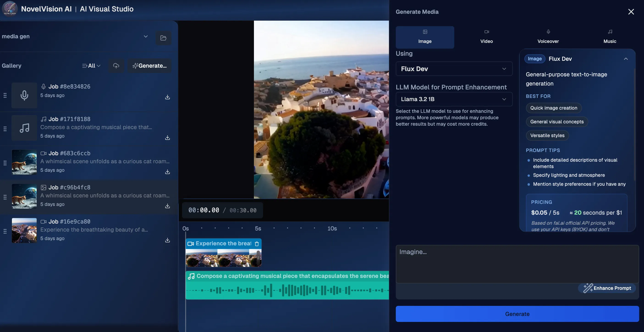644x332 pixels.
Task: Click the '$0.05 / 5s' pricing text
Action: click(x=545, y=213)
